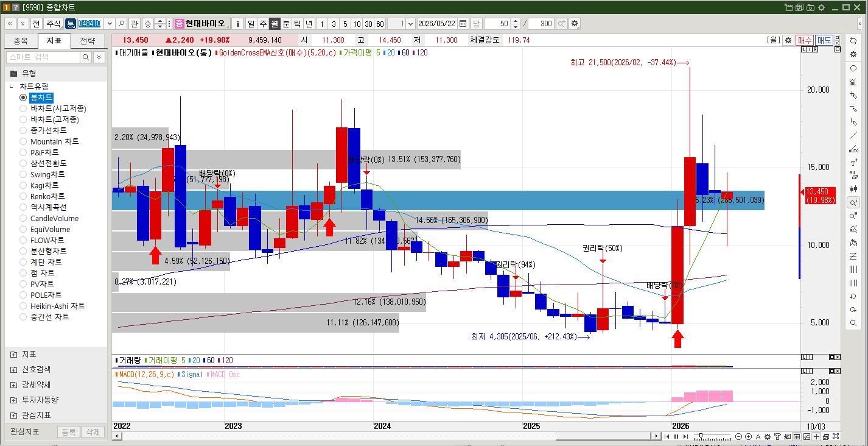
Task: Expand the 지표 tree section
Action: [13, 354]
